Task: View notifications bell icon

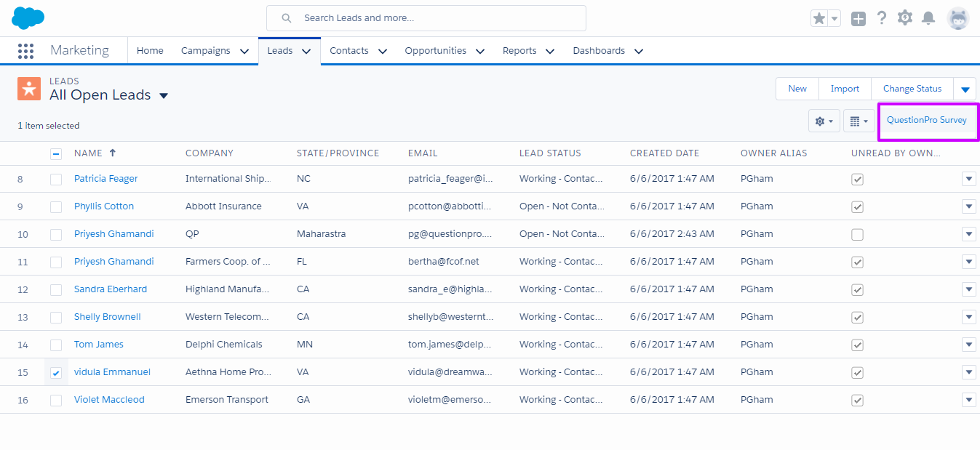Action: pos(928,18)
